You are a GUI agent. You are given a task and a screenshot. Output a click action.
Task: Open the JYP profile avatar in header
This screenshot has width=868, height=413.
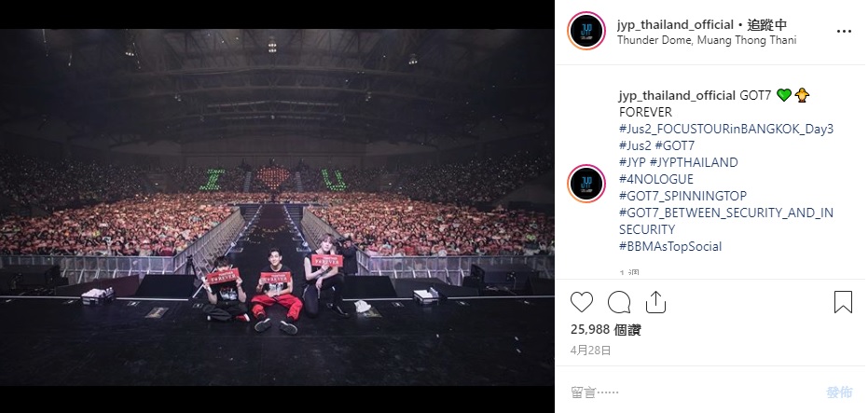[586, 31]
